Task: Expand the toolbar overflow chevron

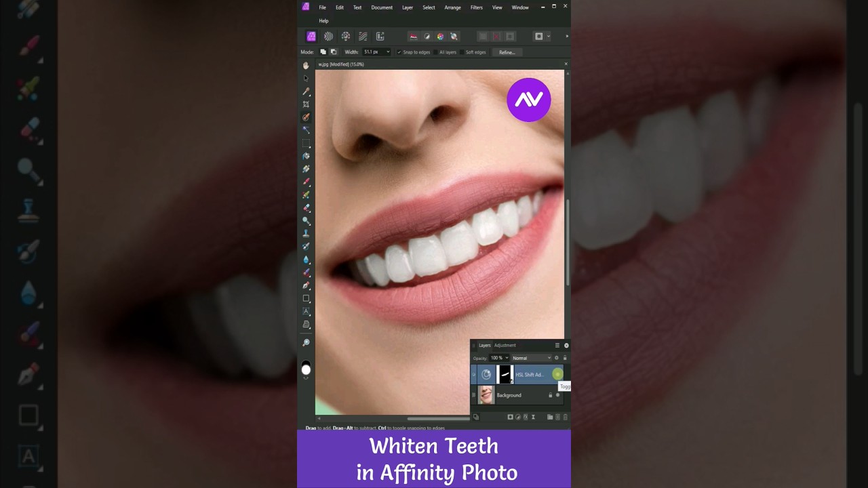Action: pyautogui.click(x=567, y=37)
